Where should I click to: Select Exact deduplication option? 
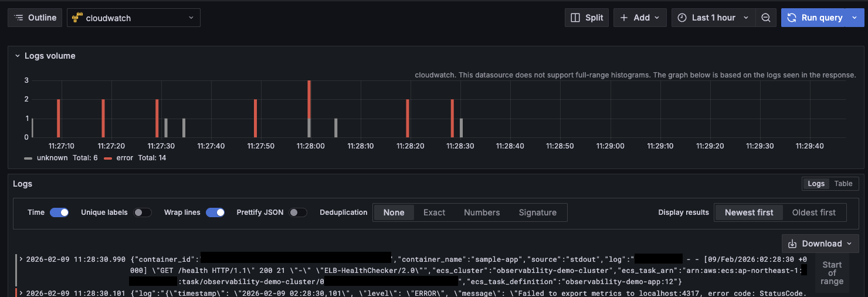434,212
